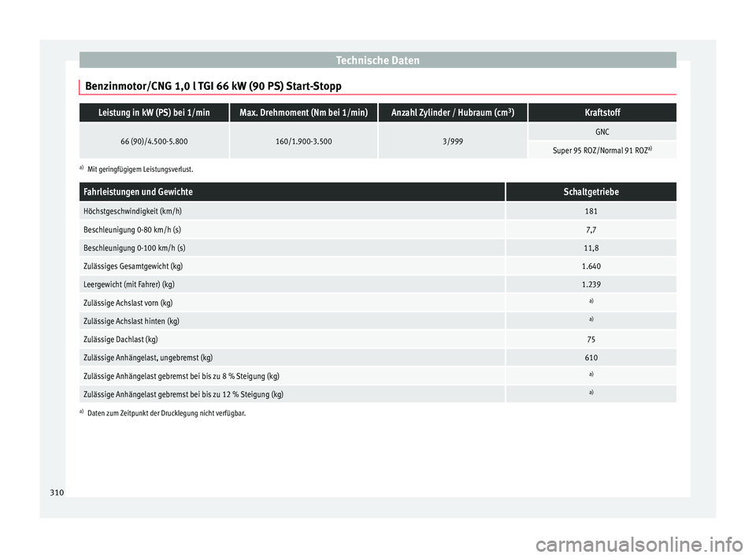Select row label 'Zulässiges Gesamtgewicht (kg)'
Viewport: 756px width, 558px height.
133,266
